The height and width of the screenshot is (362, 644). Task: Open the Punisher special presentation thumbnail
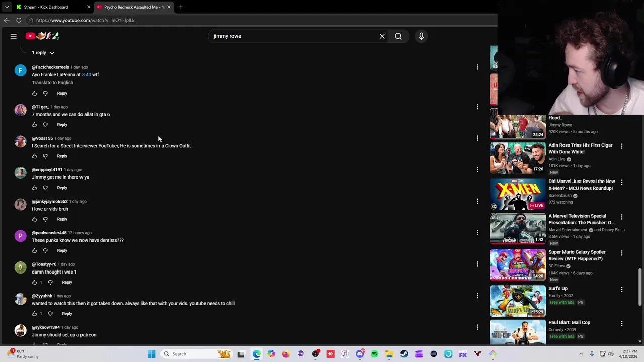(518, 229)
